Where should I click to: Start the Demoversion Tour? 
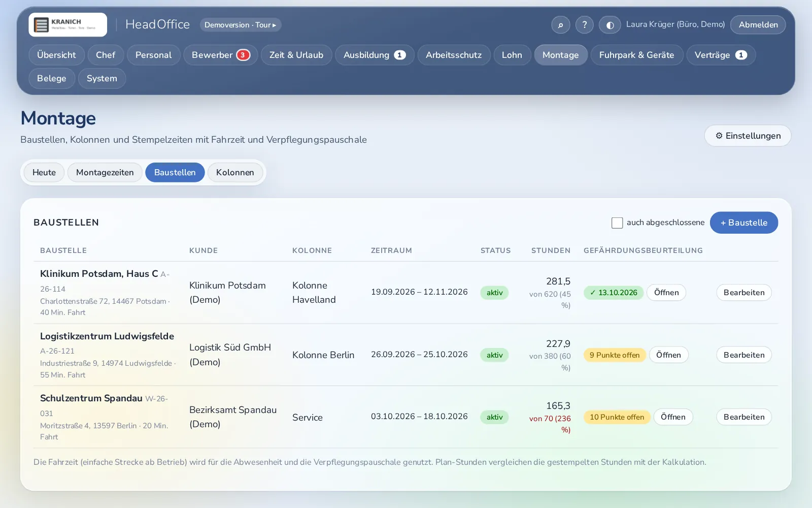[241, 24]
